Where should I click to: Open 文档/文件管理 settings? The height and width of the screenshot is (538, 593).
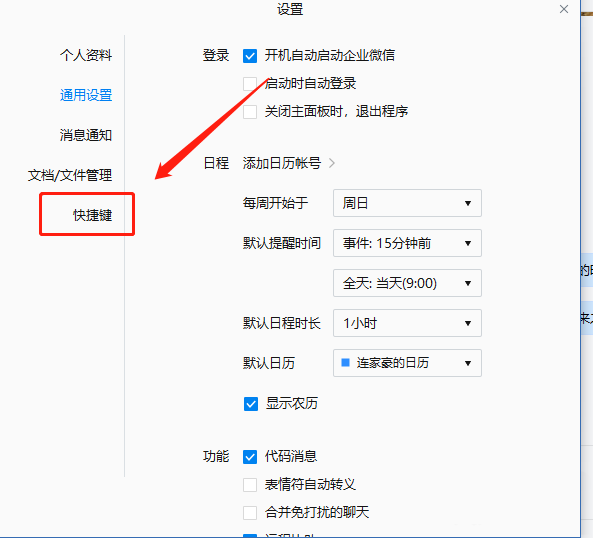click(x=70, y=175)
